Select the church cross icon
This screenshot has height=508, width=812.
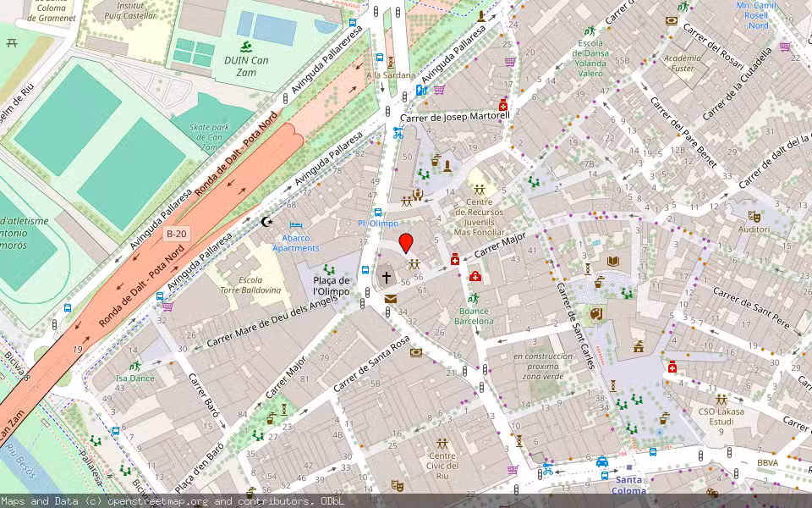(x=387, y=278)
